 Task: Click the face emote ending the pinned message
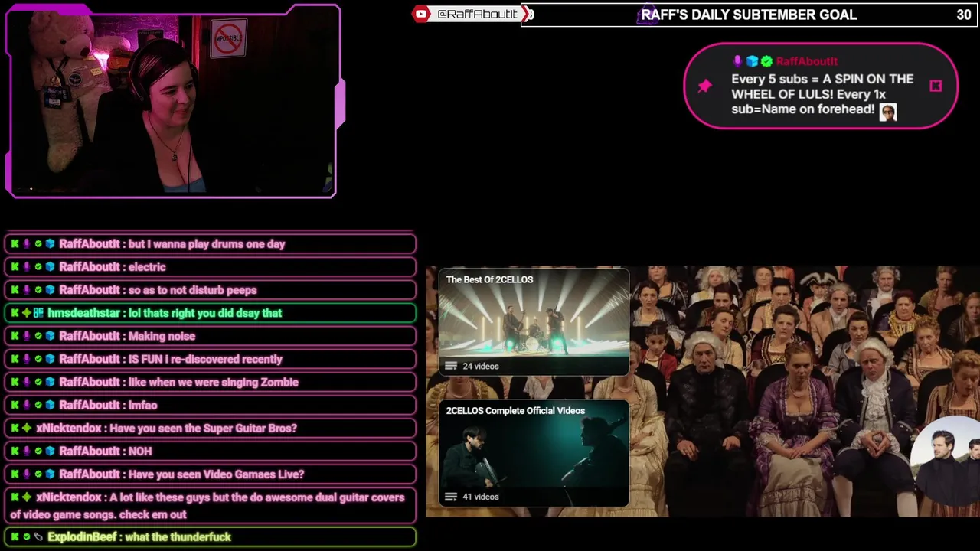(887, 111)
